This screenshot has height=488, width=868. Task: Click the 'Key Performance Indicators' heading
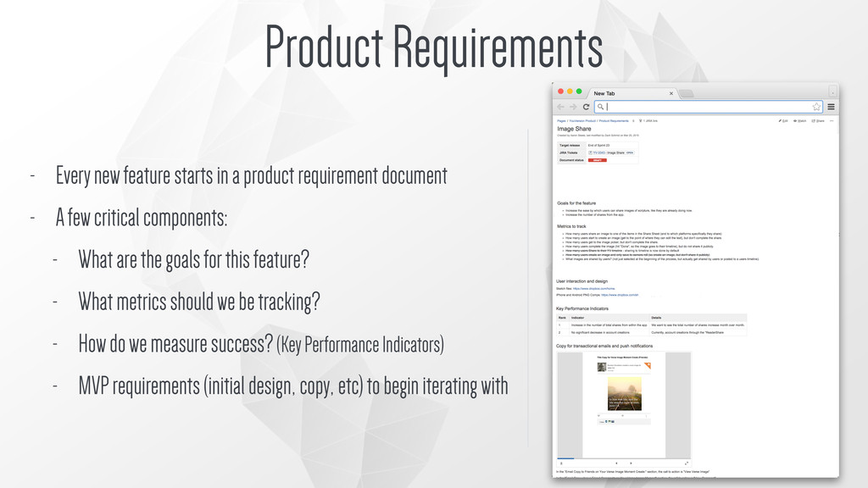tap(581, 308)
